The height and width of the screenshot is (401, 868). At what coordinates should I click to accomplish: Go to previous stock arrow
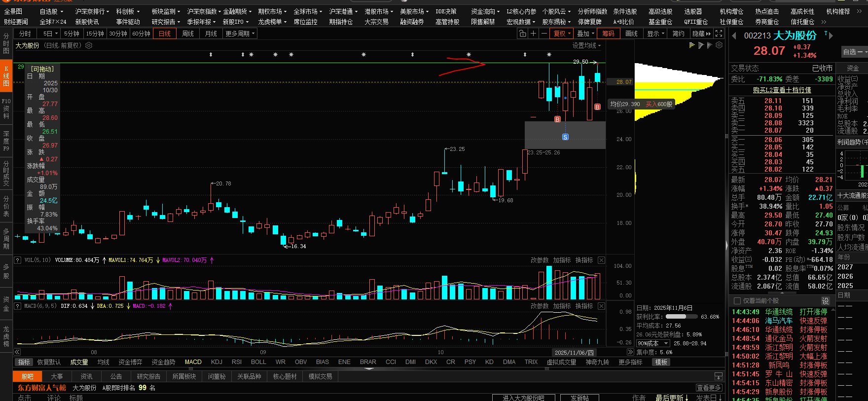(x=734, y=36)
